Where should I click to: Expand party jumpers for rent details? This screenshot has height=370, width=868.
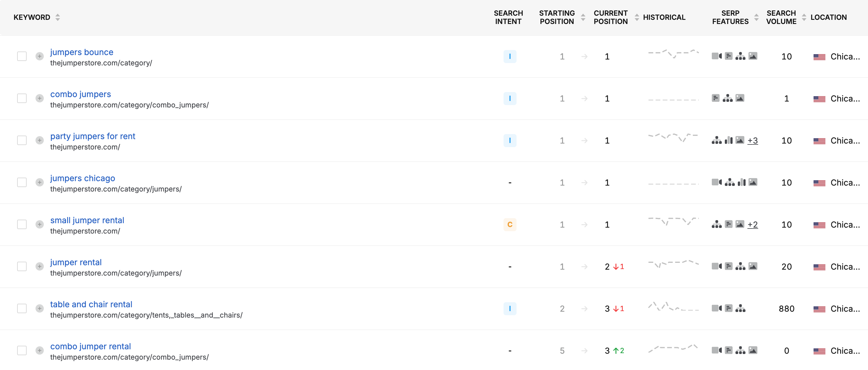(x=40, y=140)
